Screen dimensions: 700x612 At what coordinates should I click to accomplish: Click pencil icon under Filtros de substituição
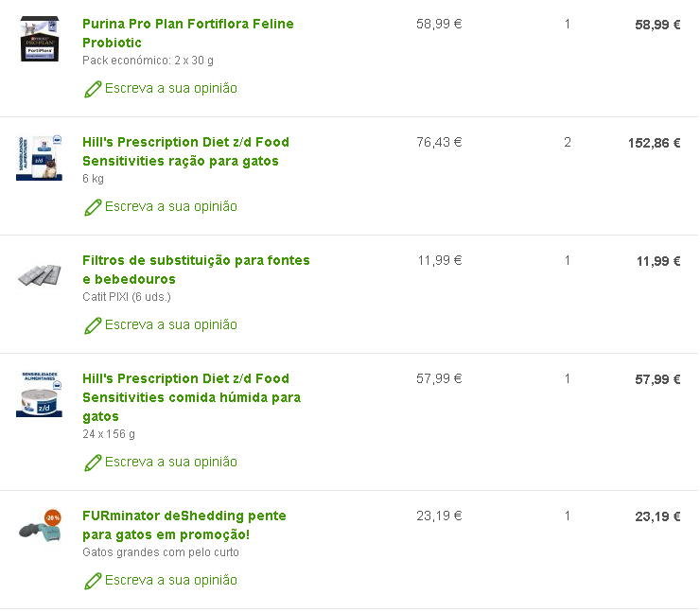93,325
